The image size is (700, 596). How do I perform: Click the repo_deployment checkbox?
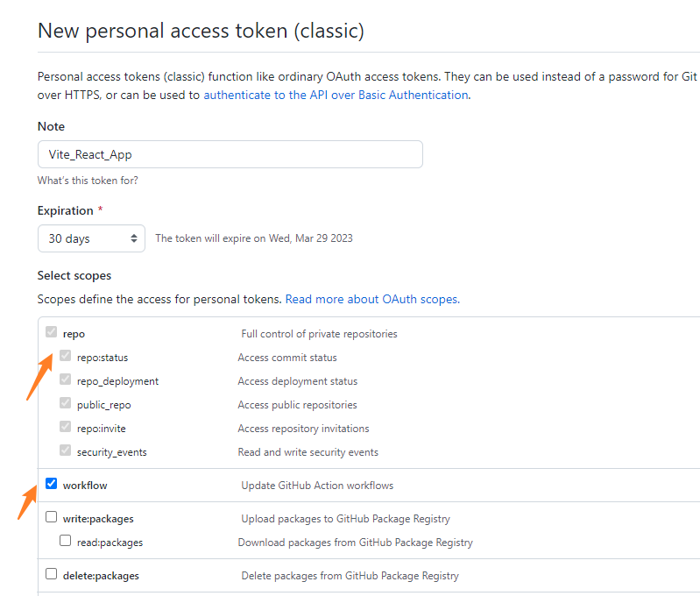click(65, 380)
